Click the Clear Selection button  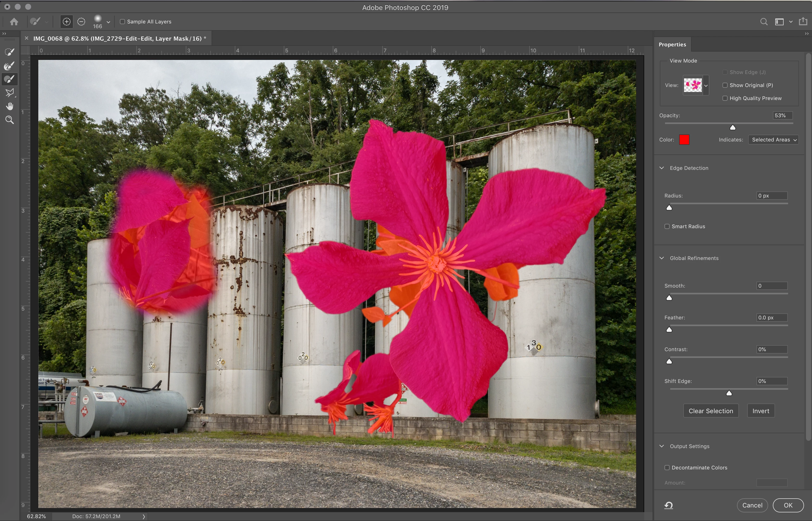coord(710,411)
